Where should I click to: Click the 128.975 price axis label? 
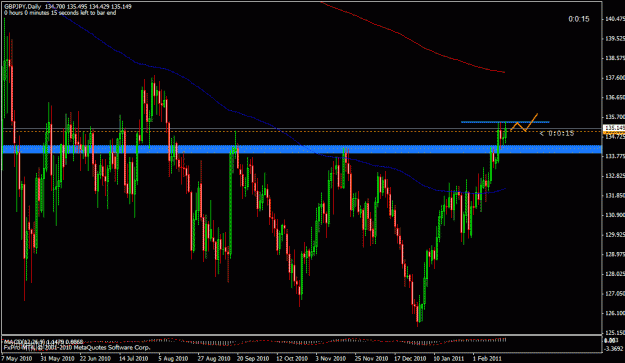pyautogui.click(x=615, y=254)
